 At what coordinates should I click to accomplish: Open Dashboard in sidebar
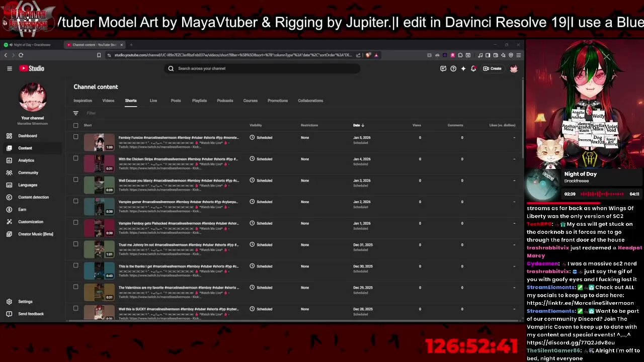coord(28,136)
